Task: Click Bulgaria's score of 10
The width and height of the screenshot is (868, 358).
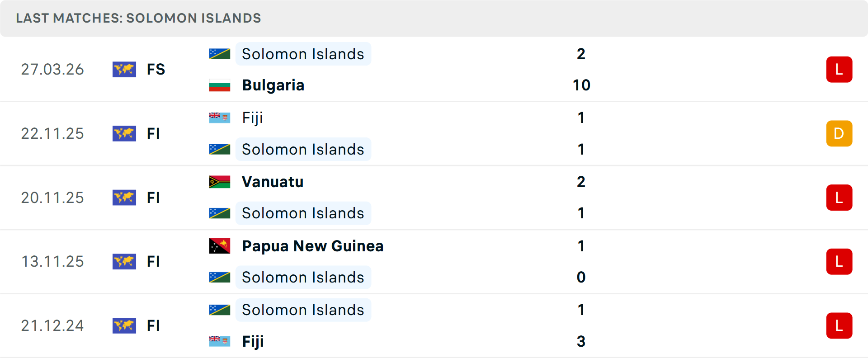Action: coord(581,85)
